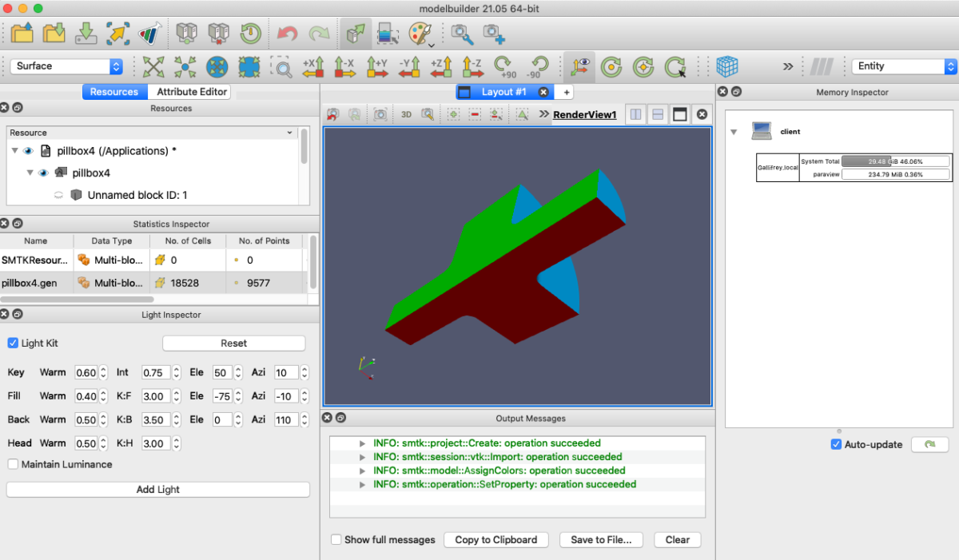959x560 pixels.
Task: Click the connect to server icon
Action: pos(186,34)
